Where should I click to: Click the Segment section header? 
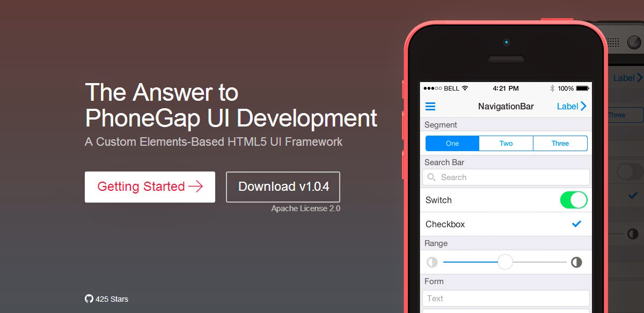pos(441,125)
